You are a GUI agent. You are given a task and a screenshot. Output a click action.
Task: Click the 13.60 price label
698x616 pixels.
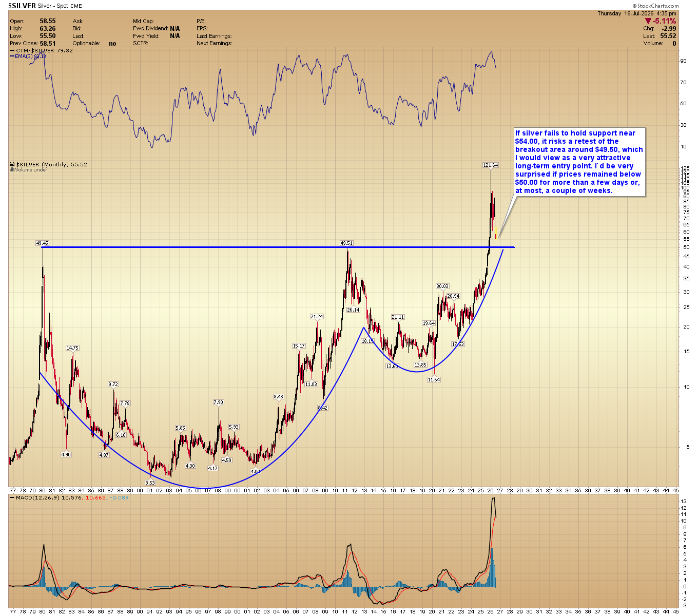392,367
